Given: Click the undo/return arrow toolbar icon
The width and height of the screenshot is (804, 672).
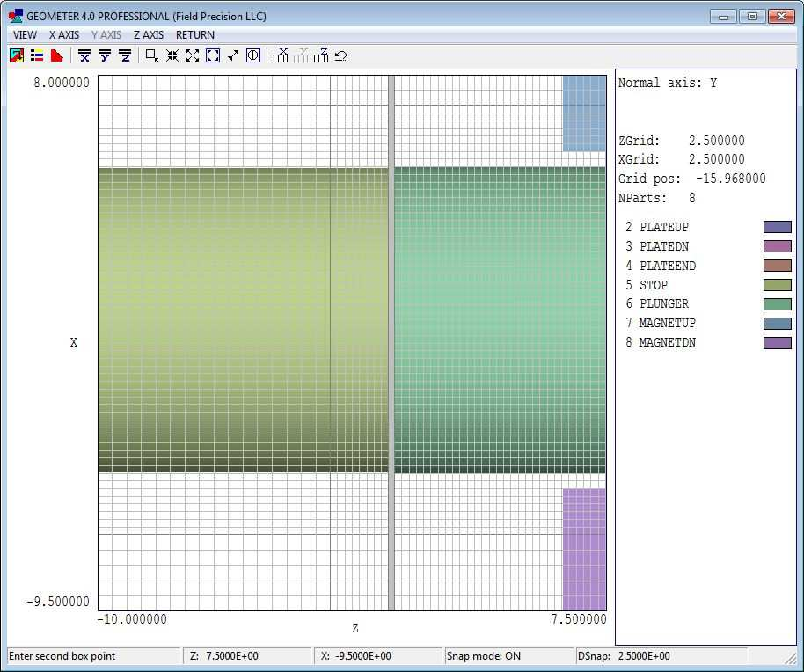Looking at the screenshot, I should pyautogui.click(x=341, y=55).
